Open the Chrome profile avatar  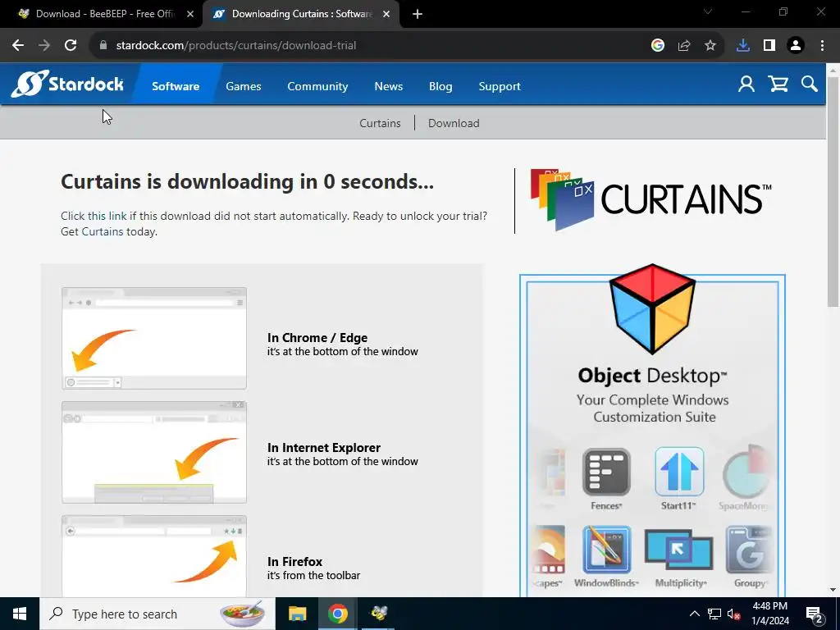(x=796, y=46)
